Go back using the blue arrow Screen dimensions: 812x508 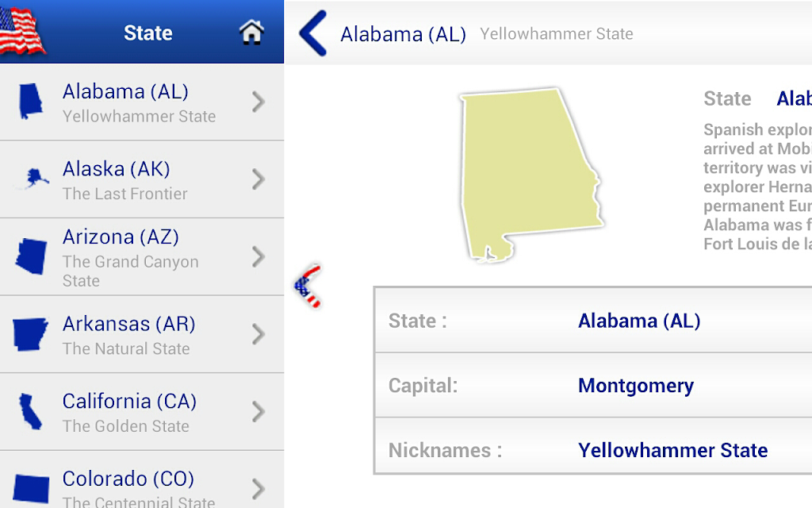[313, 33]
